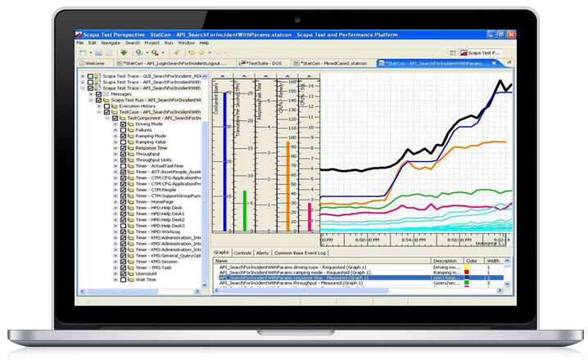Open the Common Base Event Log tab
588x364 pixels.
tap(300, 253)
